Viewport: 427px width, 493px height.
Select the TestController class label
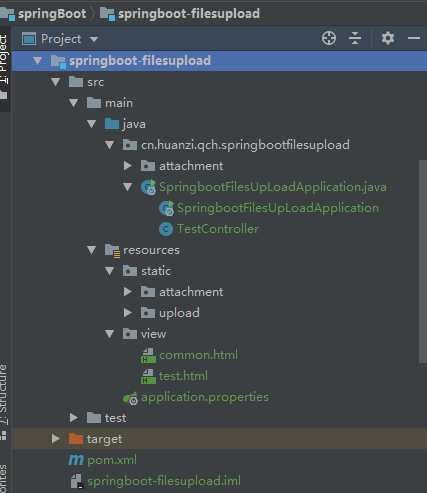[218, 229]
